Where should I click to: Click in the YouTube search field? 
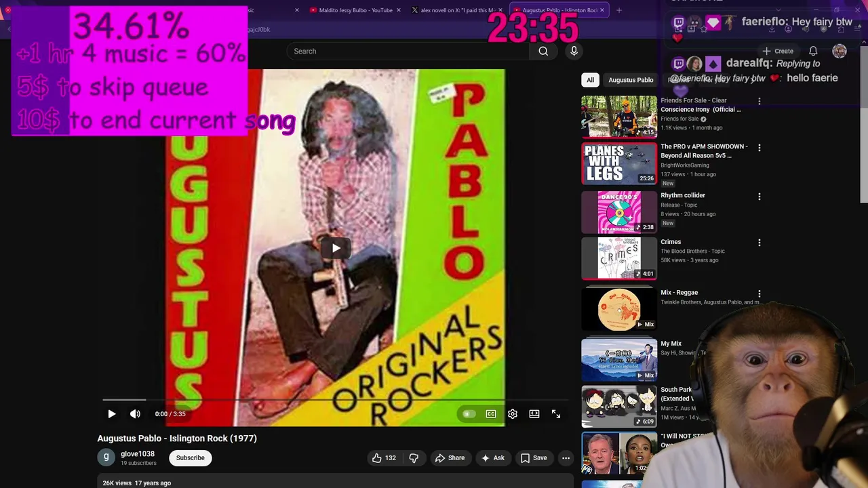[x=408, y=51]
